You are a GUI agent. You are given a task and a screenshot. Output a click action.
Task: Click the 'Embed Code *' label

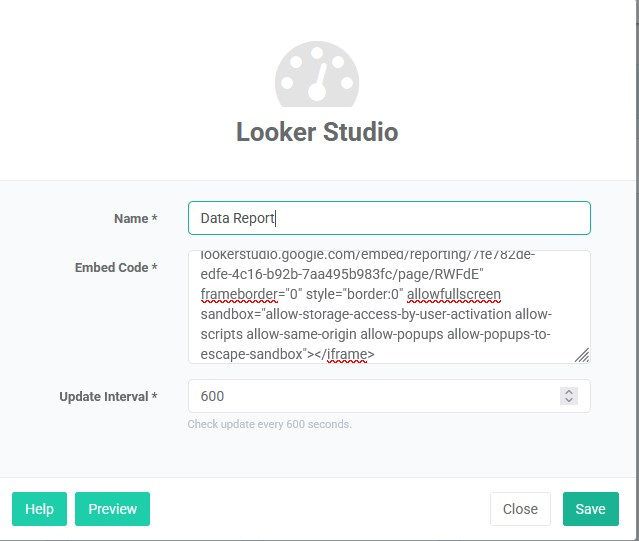click(116, 267)
